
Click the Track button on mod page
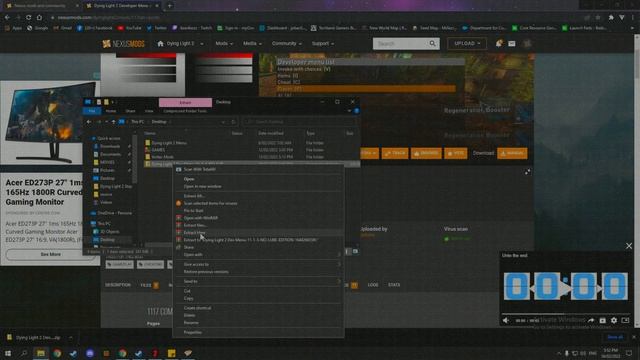[395, 153]
